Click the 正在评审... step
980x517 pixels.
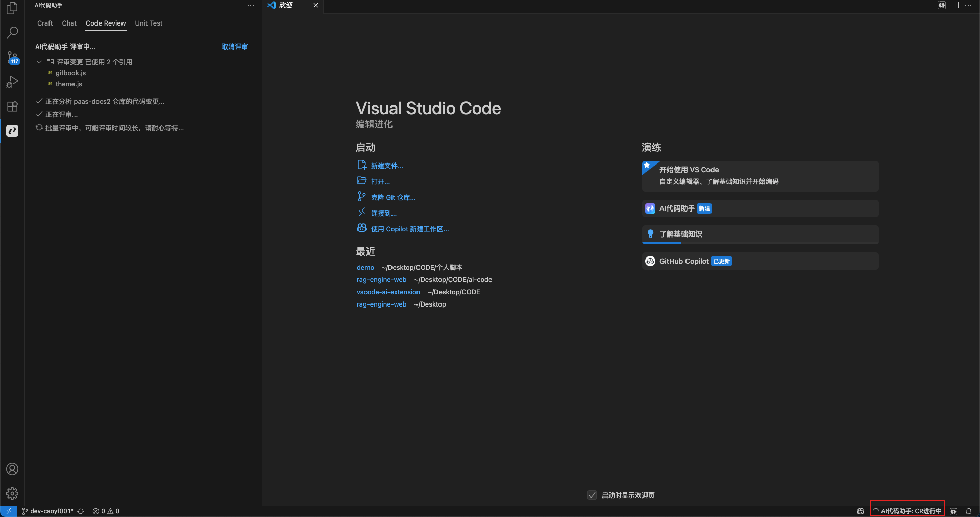coord(61,114)
